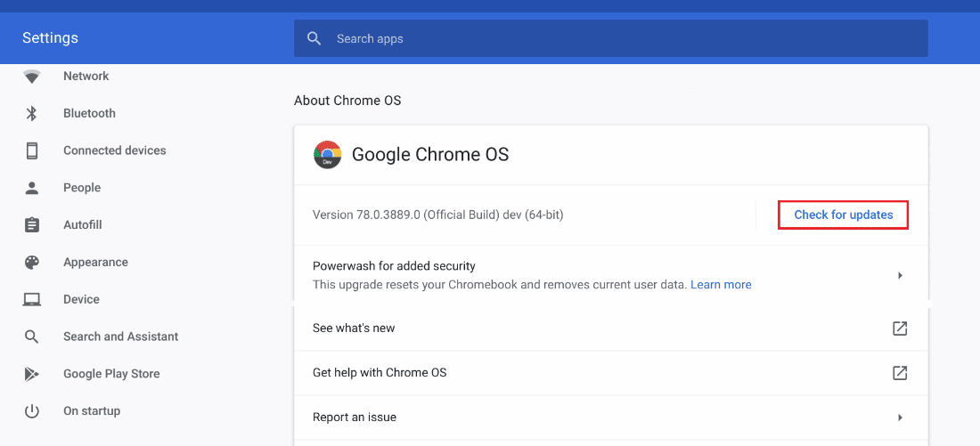The width and height of the screenshot is (980, 446).
Task: Click external link icon beside Get help
Action: (x=900, y=373)
